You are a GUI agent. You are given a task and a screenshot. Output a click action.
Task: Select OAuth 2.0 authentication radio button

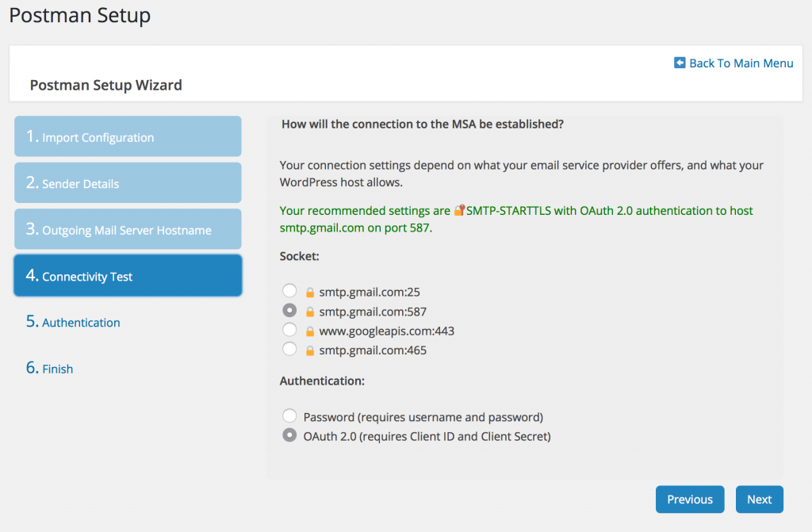pyautogui.click(x=289, y=435)
